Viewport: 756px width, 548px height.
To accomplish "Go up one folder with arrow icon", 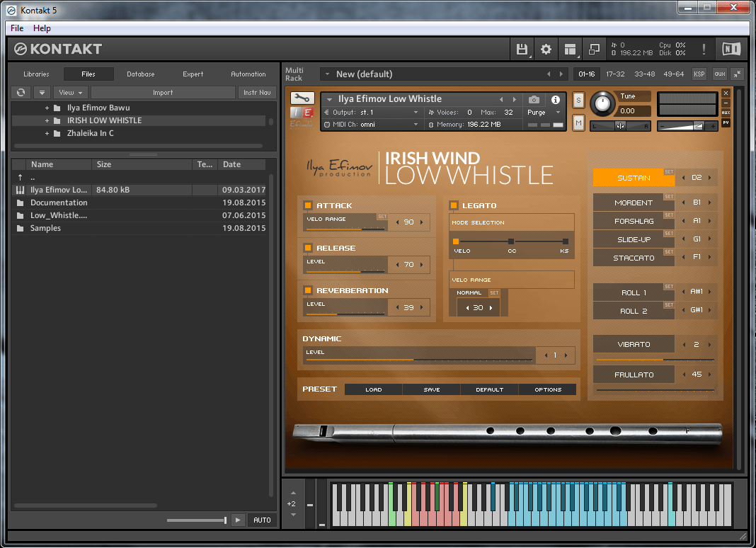I will [21, 178].
